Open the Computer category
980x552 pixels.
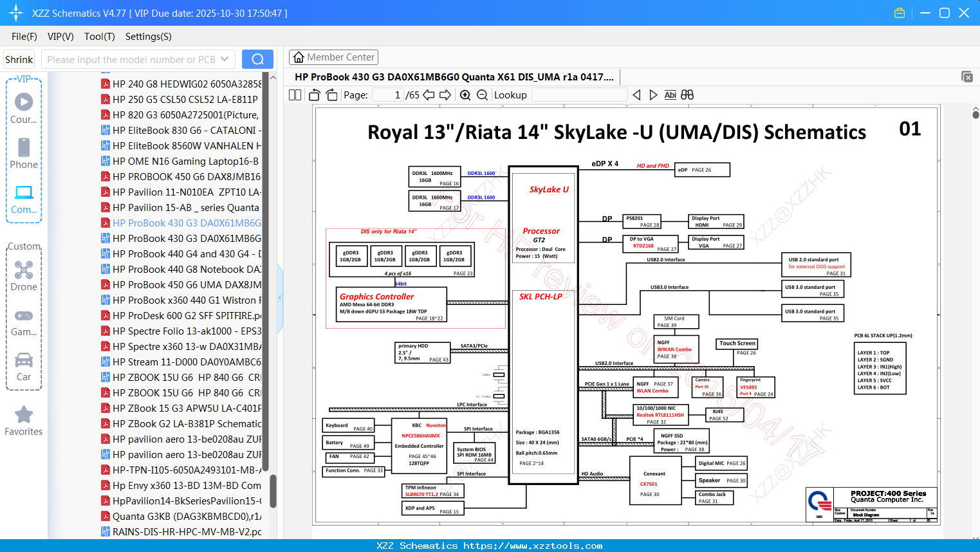point(24,199)
